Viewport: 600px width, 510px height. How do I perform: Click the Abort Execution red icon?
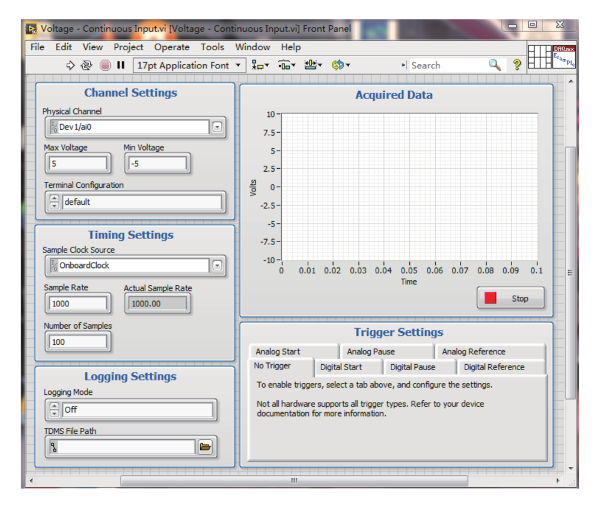105,65
